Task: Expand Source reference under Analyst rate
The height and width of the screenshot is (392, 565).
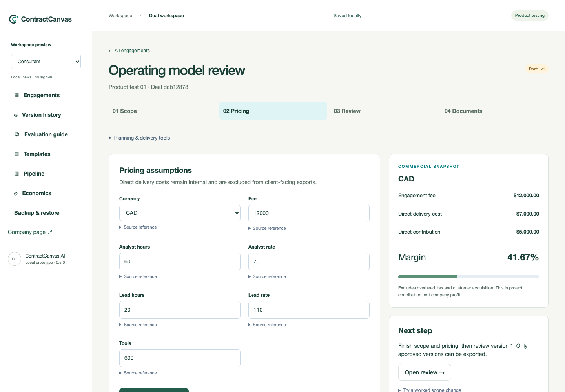Action: [x=267, y=277]
